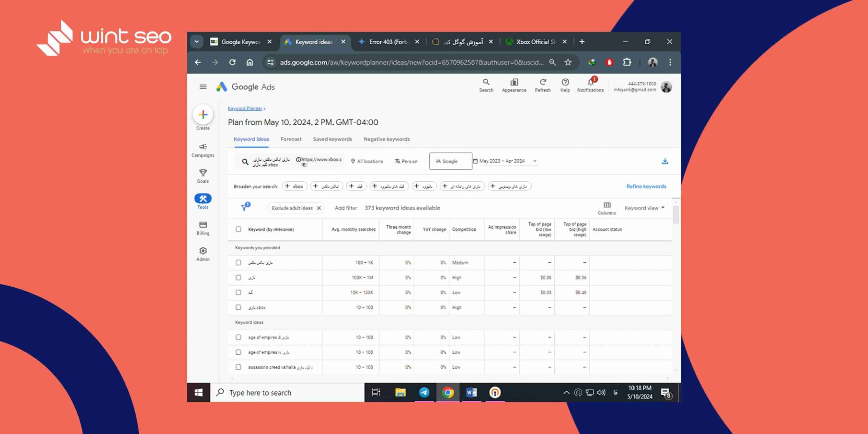The image size is (868, 434).
Task: Go to Chrome home page button
Action: click(250, 62)
